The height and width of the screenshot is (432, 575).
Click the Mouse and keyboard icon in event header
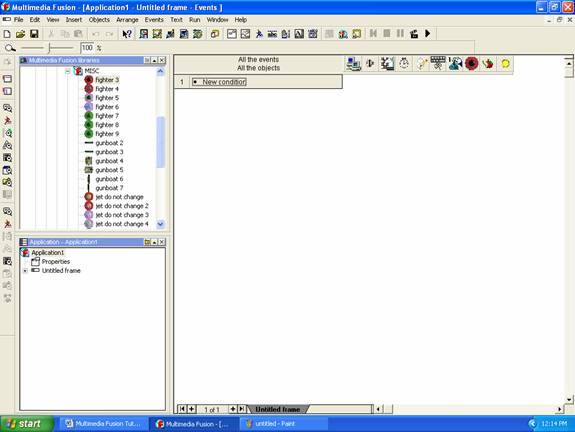click(x=438, y=63)
